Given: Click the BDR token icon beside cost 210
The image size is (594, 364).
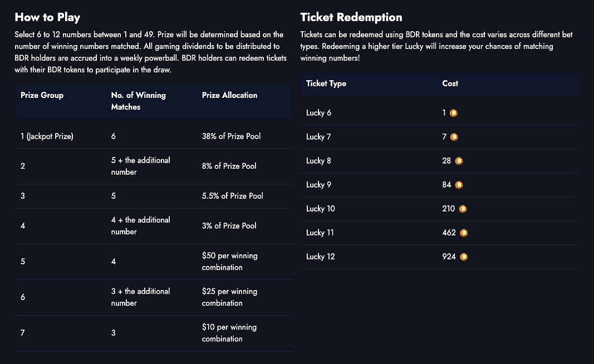Looking at the screenshot, I should [x=463, y=209].
